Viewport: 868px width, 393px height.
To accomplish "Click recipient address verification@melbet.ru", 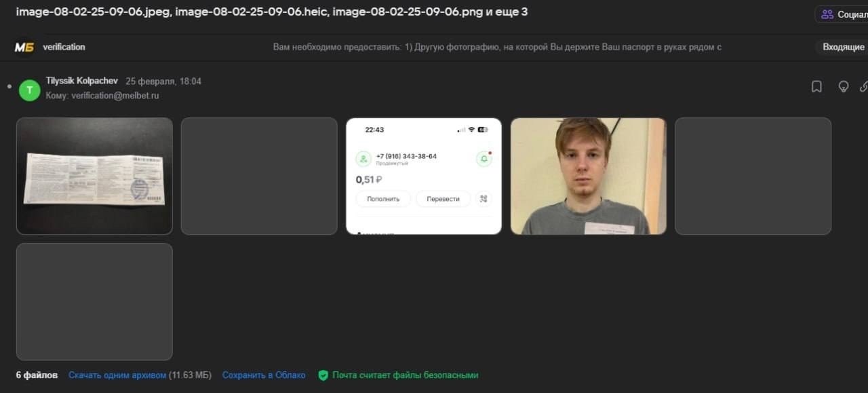I will 115,96.
